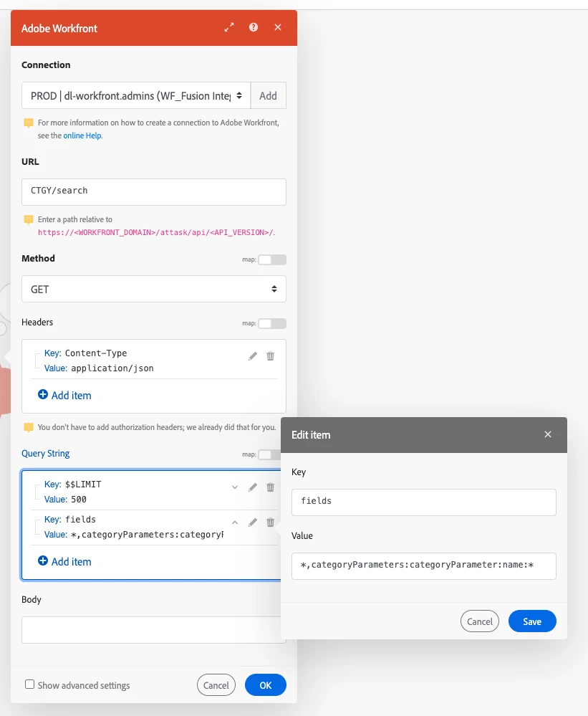Open the online Help link

[82, 135]
